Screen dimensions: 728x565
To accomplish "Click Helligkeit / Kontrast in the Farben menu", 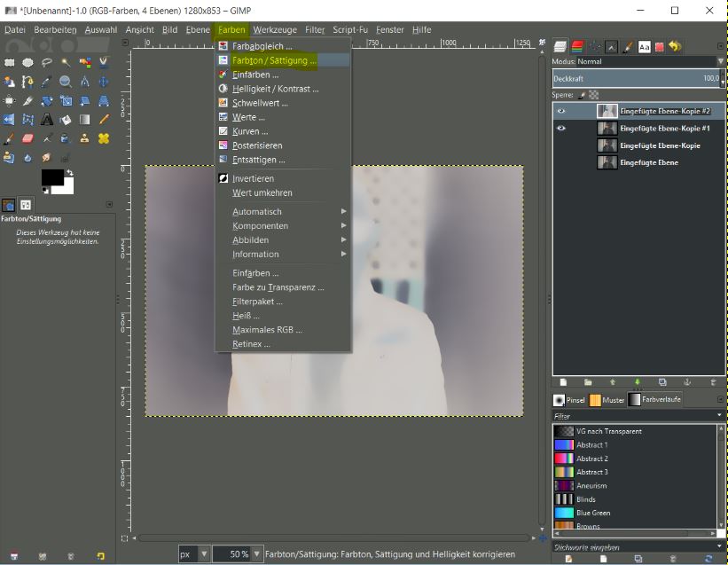I will (274, 89).
